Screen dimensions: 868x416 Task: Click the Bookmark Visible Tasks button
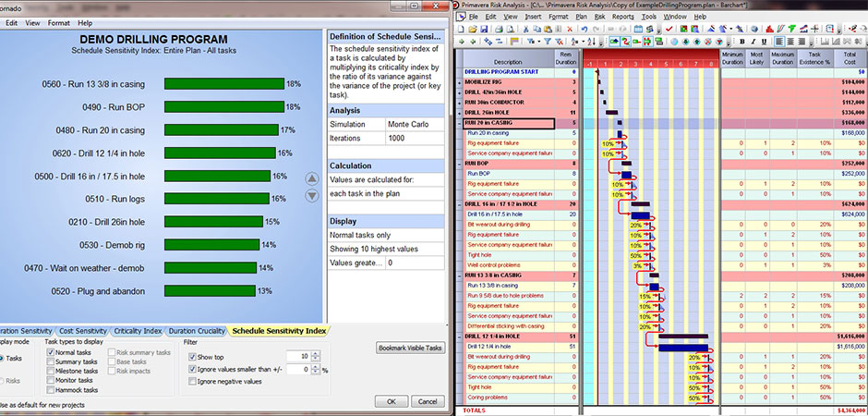point(410,348)
